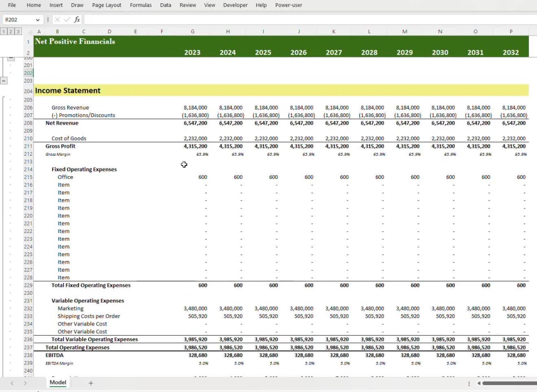Screen dimensions: 537x392
Task: Click the next sheet navigation arrow
Action: coord(25,383)
